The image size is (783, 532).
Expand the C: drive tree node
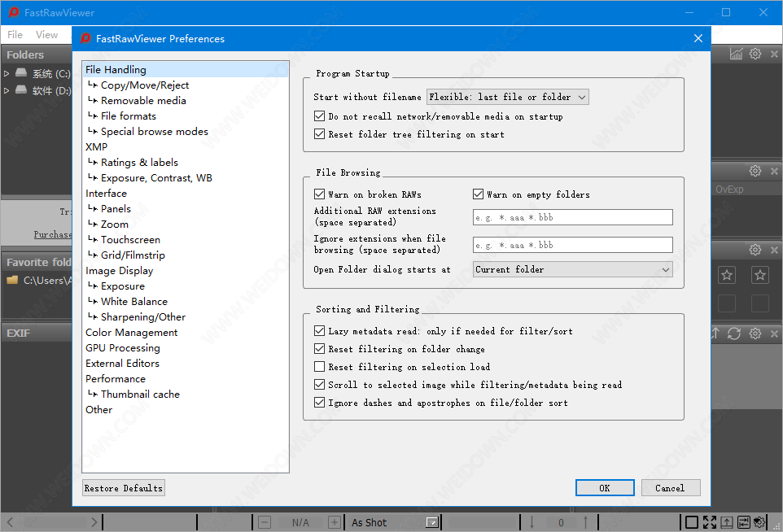[7, 74]
